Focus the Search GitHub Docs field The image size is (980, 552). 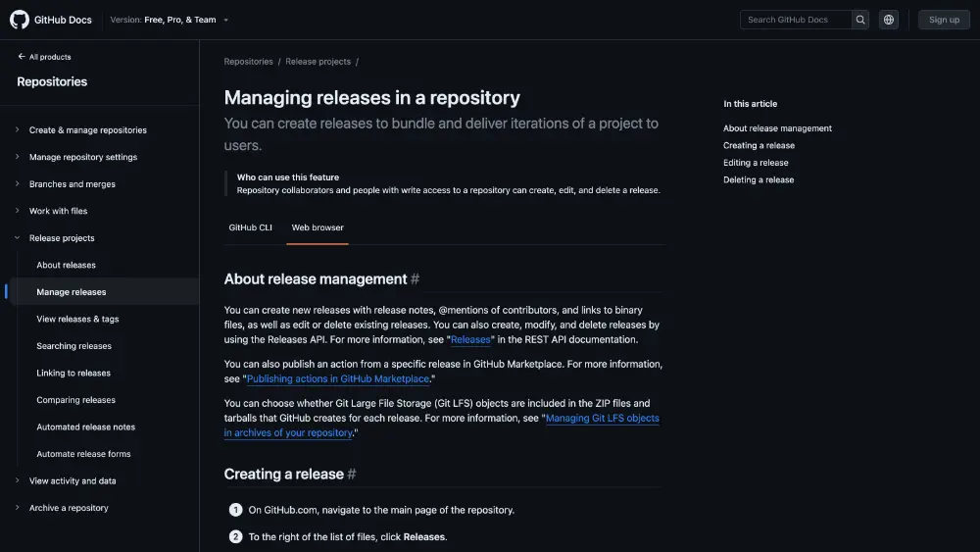795,20
